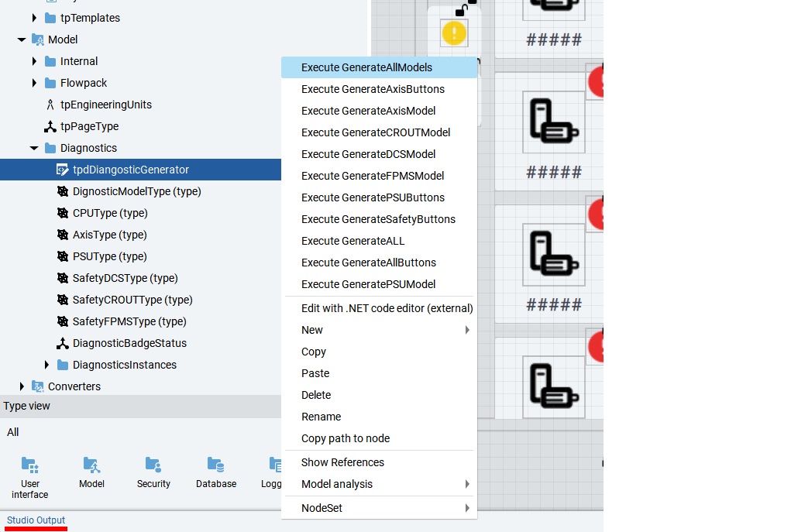
Task: Select Copy path to node
Action: click(346, 438)
